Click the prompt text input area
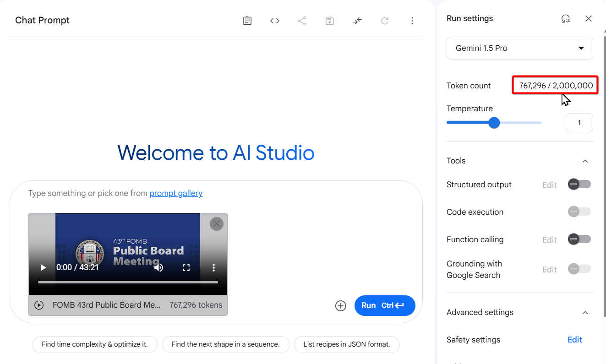This screenshot has height=364, width=606. click(215, 193)
